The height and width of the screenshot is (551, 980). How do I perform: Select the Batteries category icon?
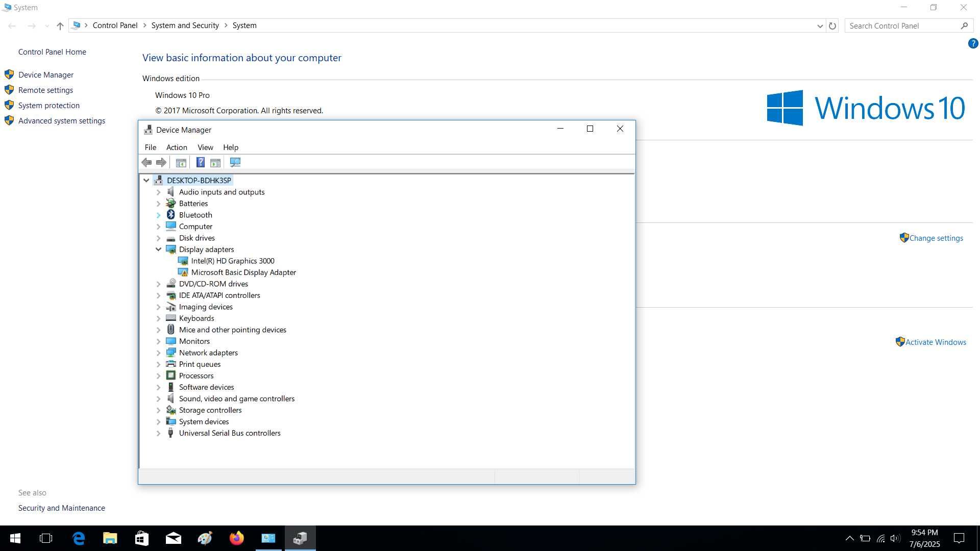pos(171,204)
